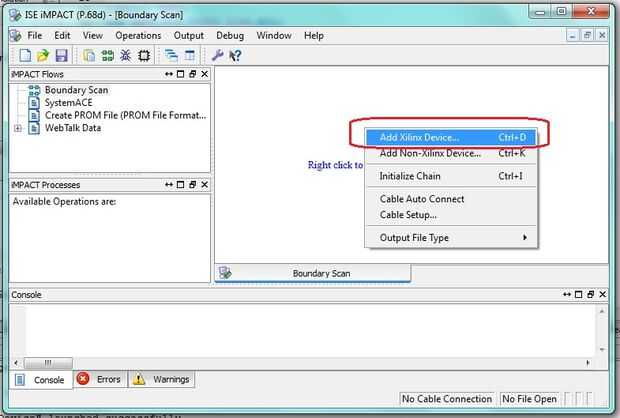Open preferences with the wrench icon

point(217,56)
